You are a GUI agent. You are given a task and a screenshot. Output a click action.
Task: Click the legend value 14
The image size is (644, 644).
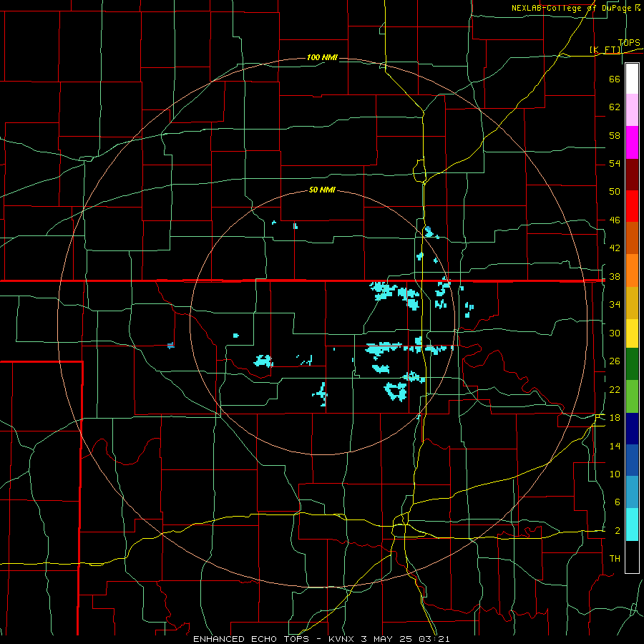coord(615,446)
